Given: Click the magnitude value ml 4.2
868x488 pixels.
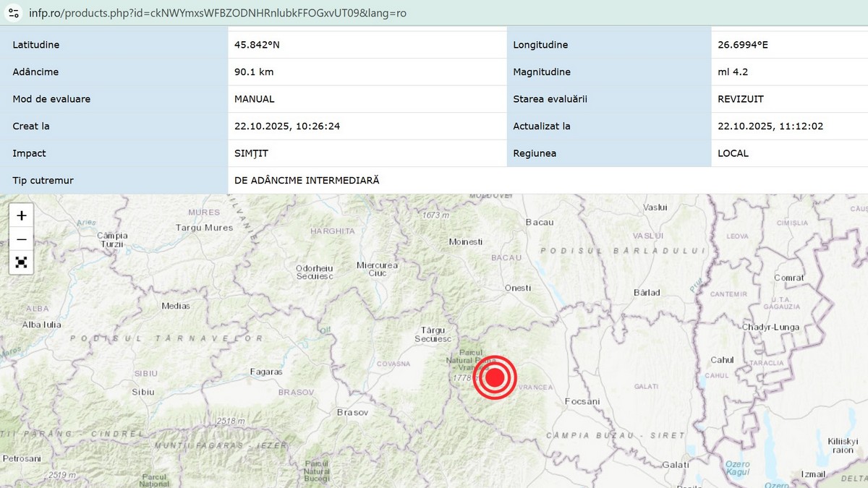Looking at the screenshot, I should click(733, 72).
